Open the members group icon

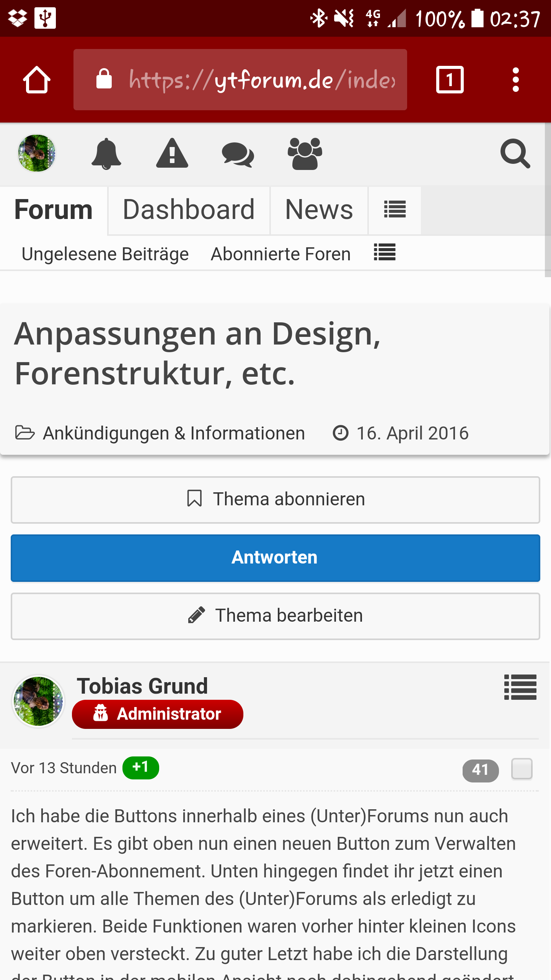[305, 154]
